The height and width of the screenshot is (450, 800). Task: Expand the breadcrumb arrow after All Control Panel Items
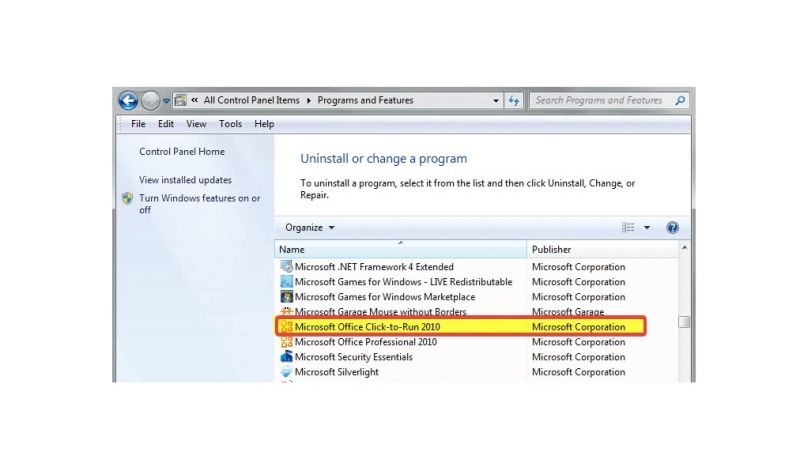pyautogui.click(x=309, y=101)
